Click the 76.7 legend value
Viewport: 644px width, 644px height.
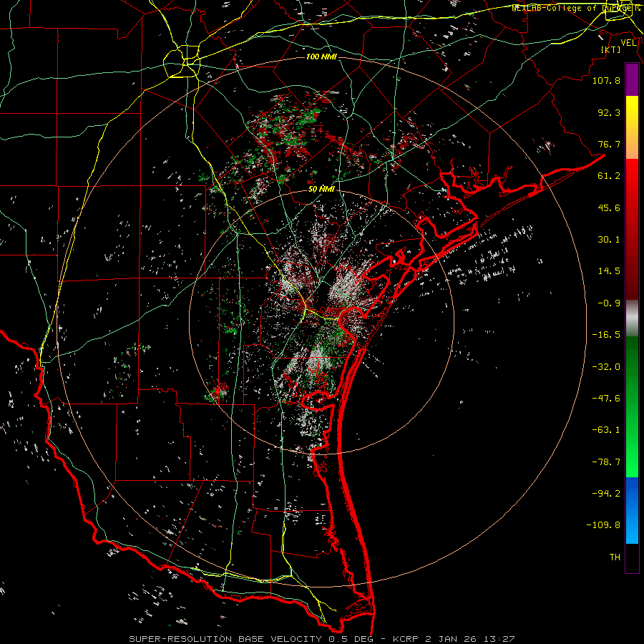coord(609,144)
